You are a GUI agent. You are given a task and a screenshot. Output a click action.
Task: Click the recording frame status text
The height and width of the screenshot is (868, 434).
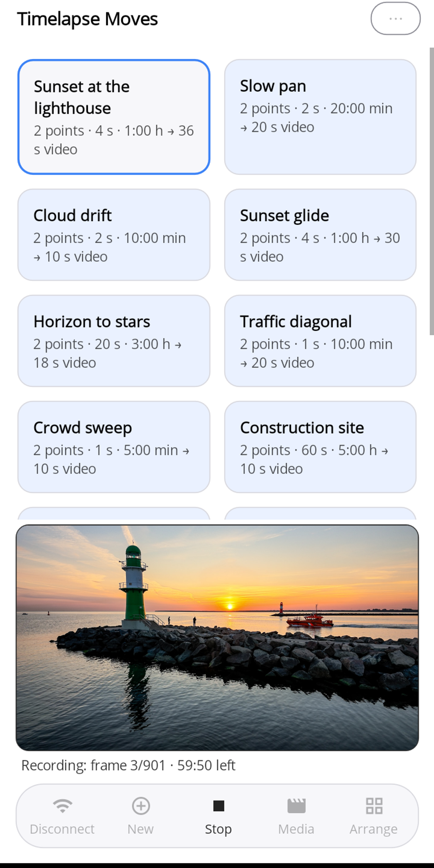pos(128,766)
